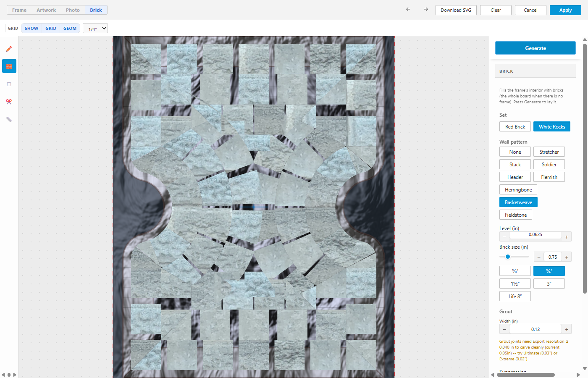This screenshot has height=378, width=588.
Task: Select the Life 8" brick size preset
Action: (x=515, y=296)
